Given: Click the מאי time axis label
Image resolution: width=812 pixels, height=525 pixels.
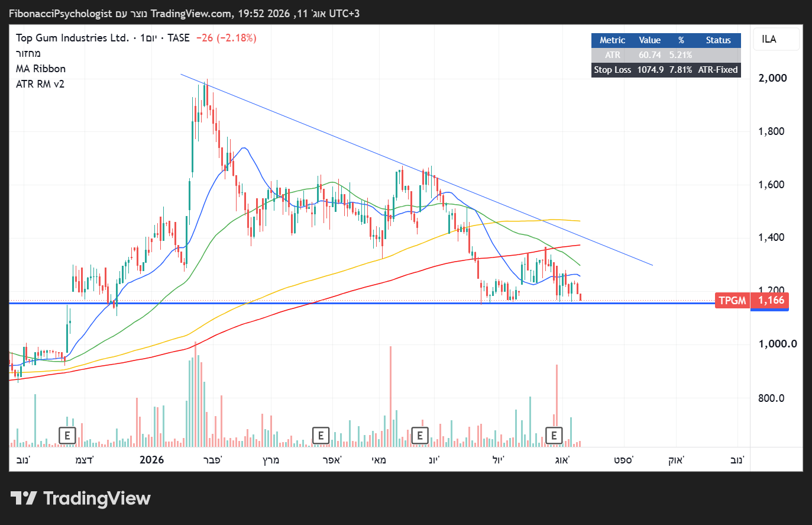Looking at the screenshot, I should coord(378,460).
